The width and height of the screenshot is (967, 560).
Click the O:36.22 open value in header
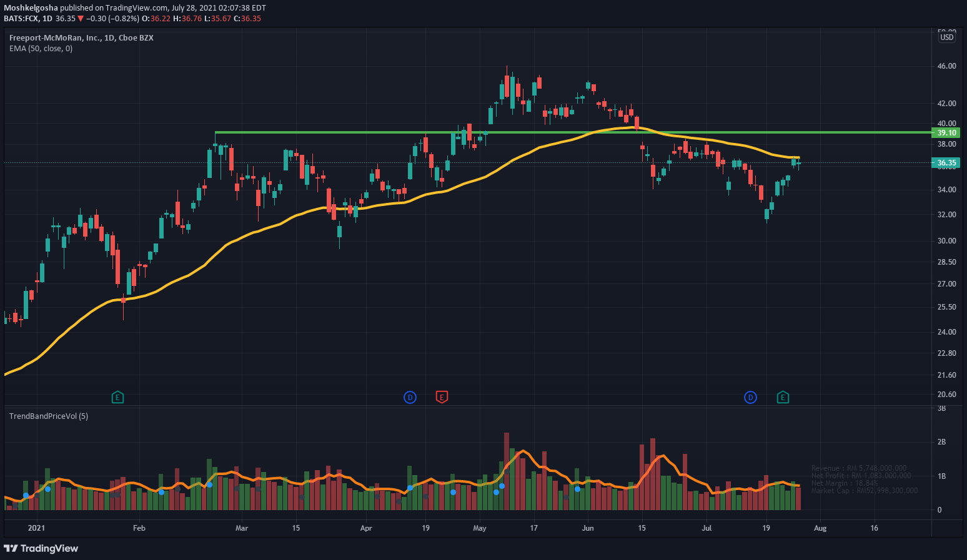coord(156,18)
